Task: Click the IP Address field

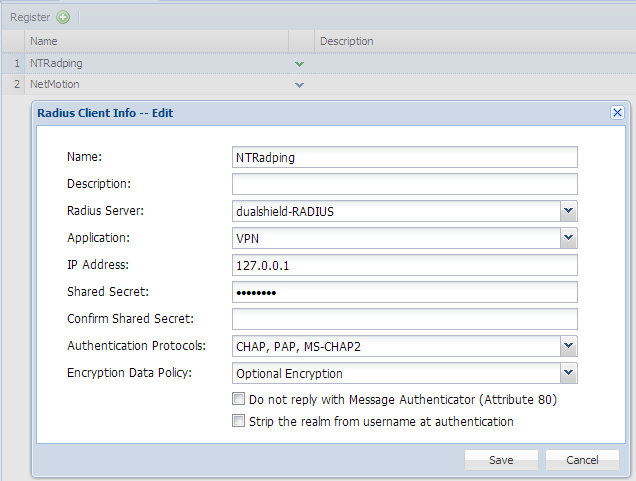Action: (x=405, y=265)
